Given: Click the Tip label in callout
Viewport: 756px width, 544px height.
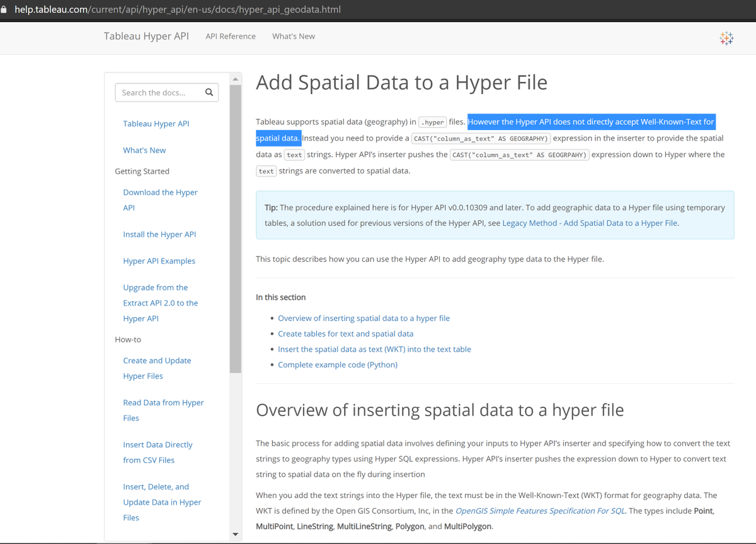Looking at the screenshot, I should click(271, 207).
